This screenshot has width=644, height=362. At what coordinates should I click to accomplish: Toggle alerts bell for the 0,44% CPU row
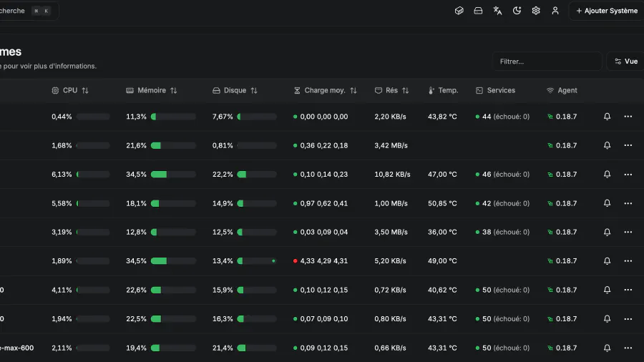tap(607, 117)
